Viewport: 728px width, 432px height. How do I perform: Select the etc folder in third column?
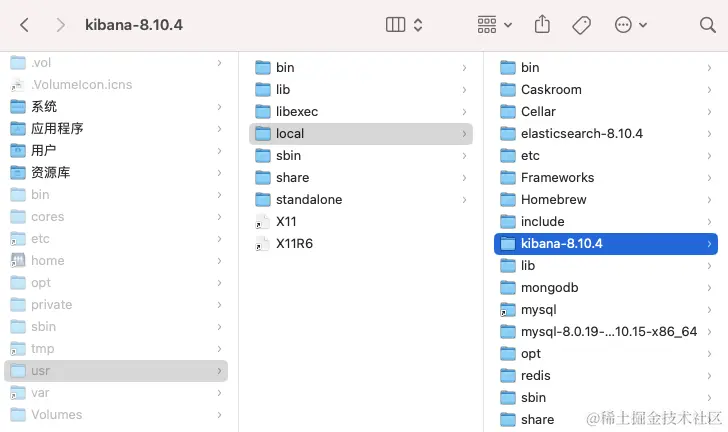click(x=606, y=156)
